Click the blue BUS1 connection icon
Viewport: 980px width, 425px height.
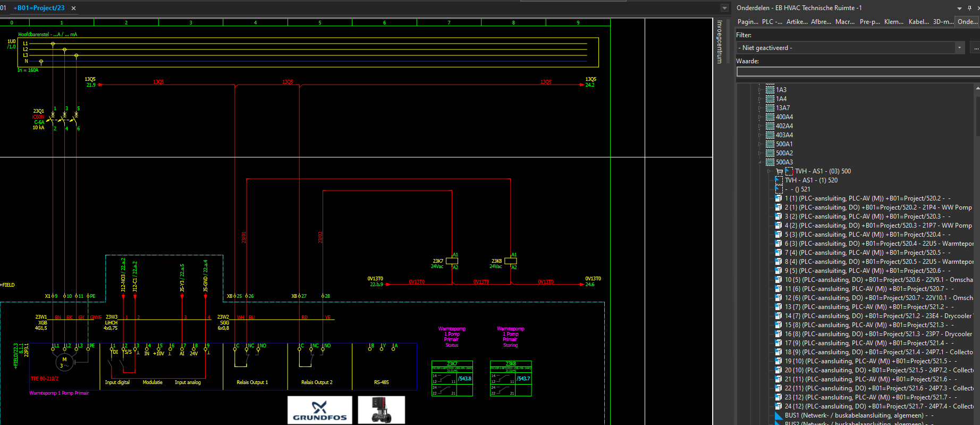(x=779, y=415)
